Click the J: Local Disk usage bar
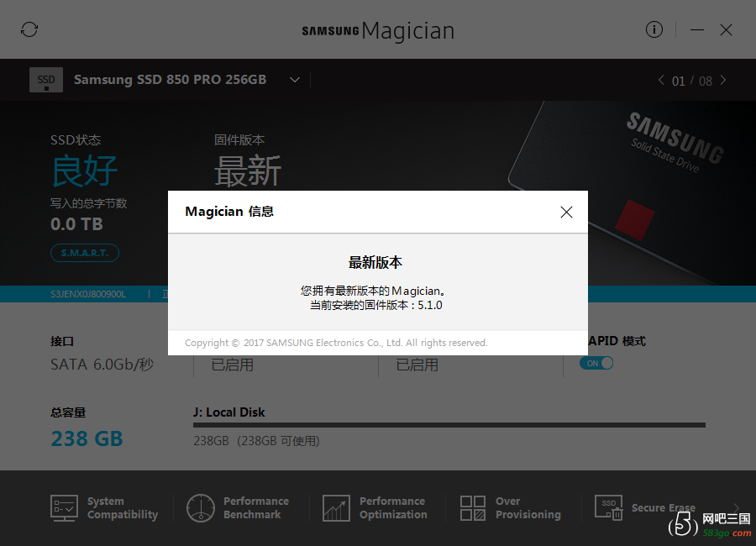Screen dimensions: 756x546 [x=449, y=425]
